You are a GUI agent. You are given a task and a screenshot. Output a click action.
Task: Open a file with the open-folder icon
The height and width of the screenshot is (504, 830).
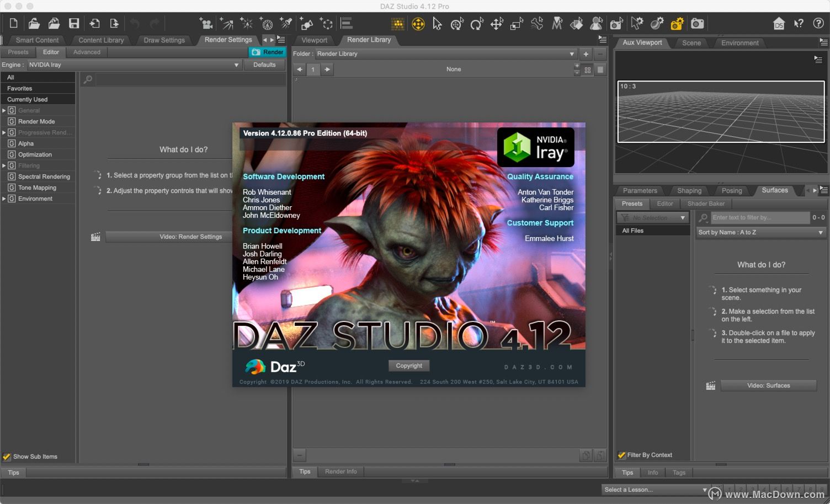pos(34,24)
